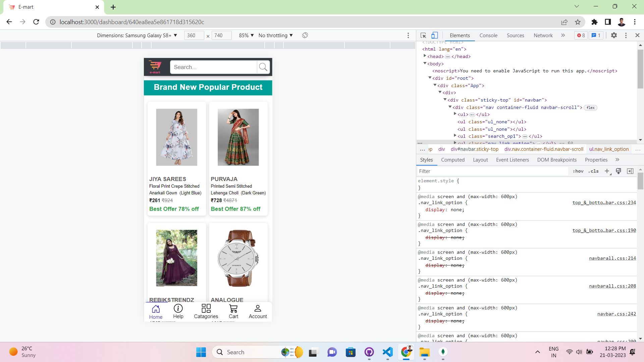Open the Computed styles tab
This screenshot has width=644, height=362.
pyautogui.click(x=453, y=160)
